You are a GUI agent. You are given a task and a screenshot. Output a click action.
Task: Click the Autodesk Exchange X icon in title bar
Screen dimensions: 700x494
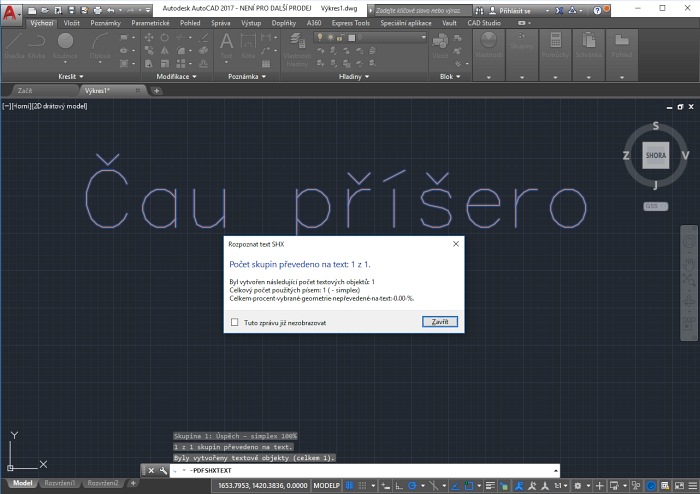point(559,10)
